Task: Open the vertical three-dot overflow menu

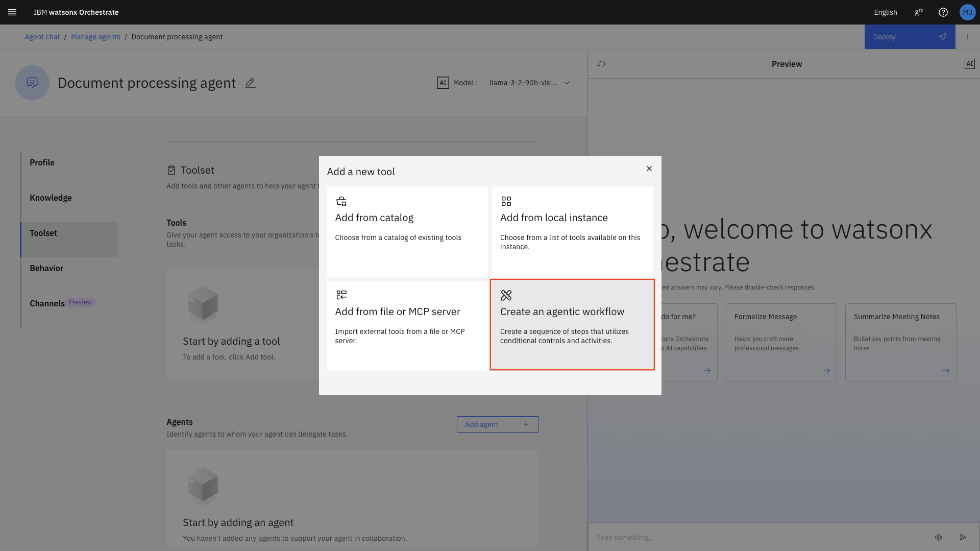Action: click(x=967, y=37)
